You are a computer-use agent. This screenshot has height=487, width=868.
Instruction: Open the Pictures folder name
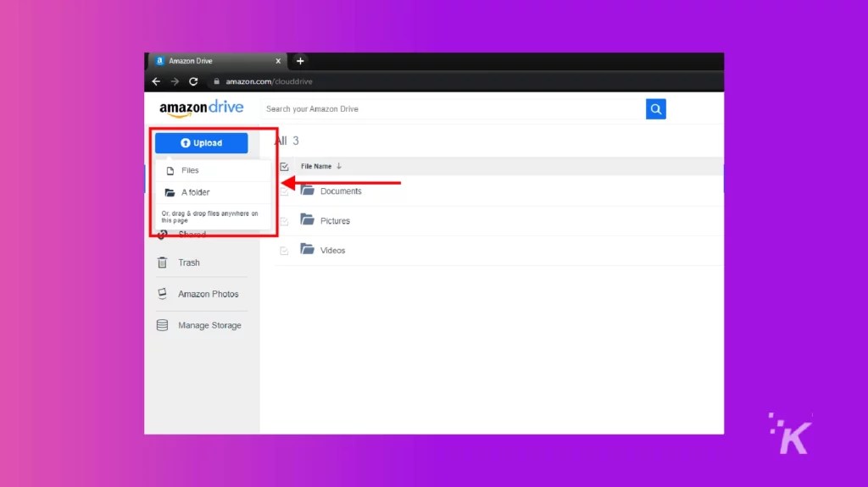pos(335,221)
